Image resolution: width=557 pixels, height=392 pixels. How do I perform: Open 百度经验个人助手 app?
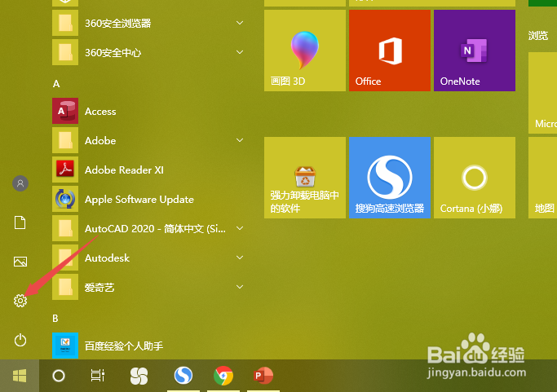(x=148, y=346)
